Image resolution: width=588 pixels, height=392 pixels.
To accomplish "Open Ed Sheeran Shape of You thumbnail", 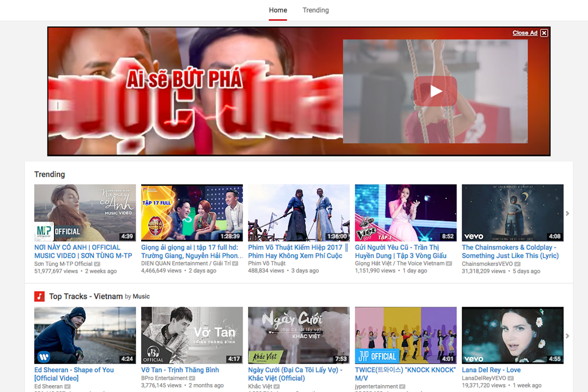I will [85, 335].
